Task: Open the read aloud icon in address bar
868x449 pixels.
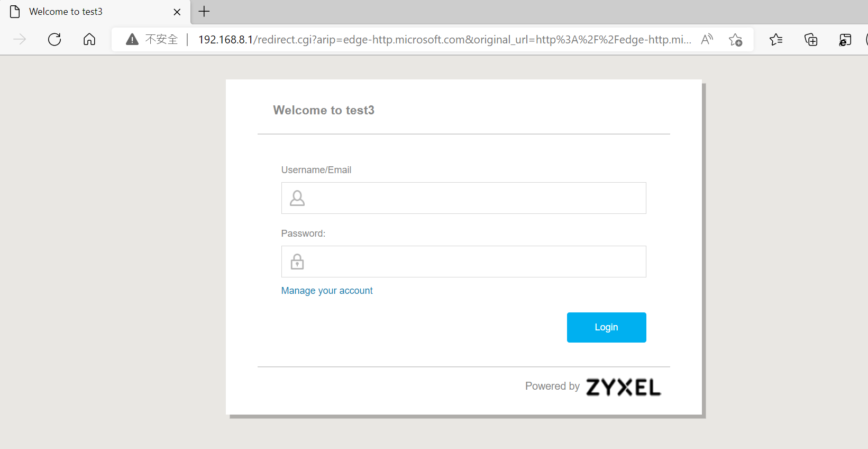Action: click(707, 39)
